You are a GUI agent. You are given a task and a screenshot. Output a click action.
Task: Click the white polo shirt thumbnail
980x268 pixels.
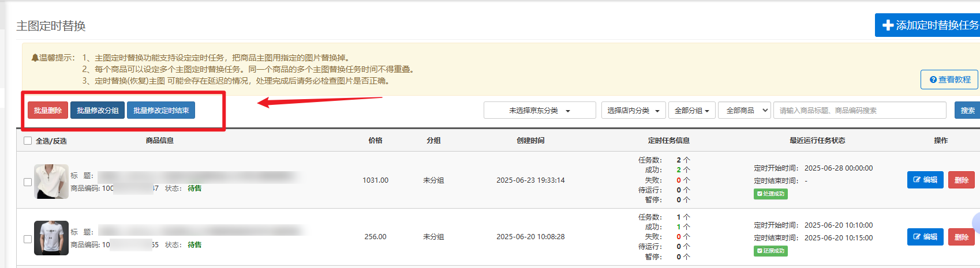click(x=51, y=181)
